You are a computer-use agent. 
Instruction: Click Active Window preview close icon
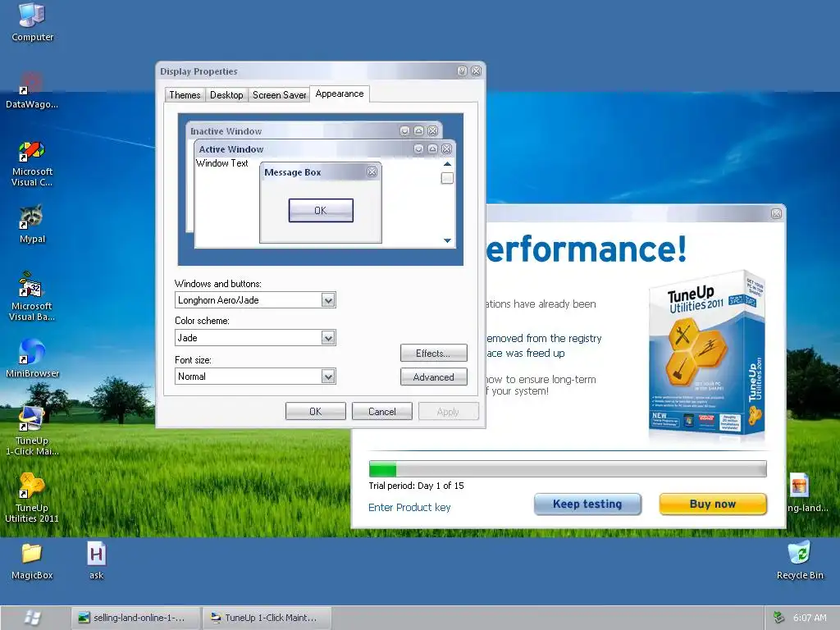tap(446, 149)
